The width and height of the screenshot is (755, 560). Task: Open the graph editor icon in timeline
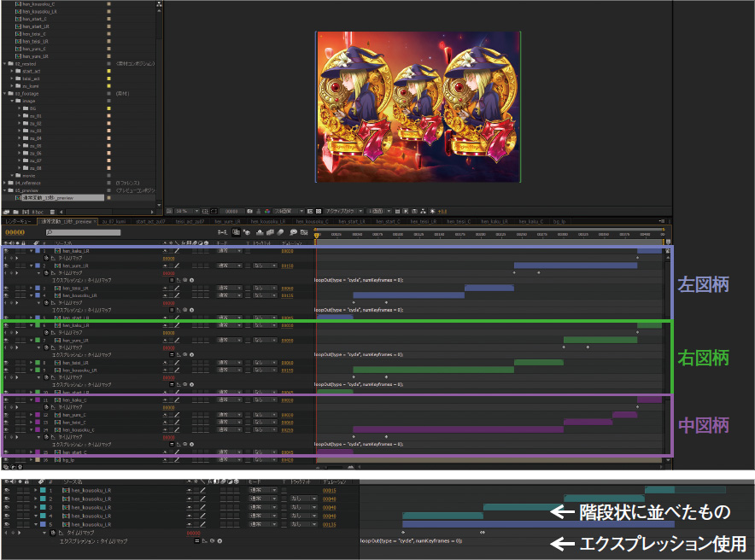point(304,232)
